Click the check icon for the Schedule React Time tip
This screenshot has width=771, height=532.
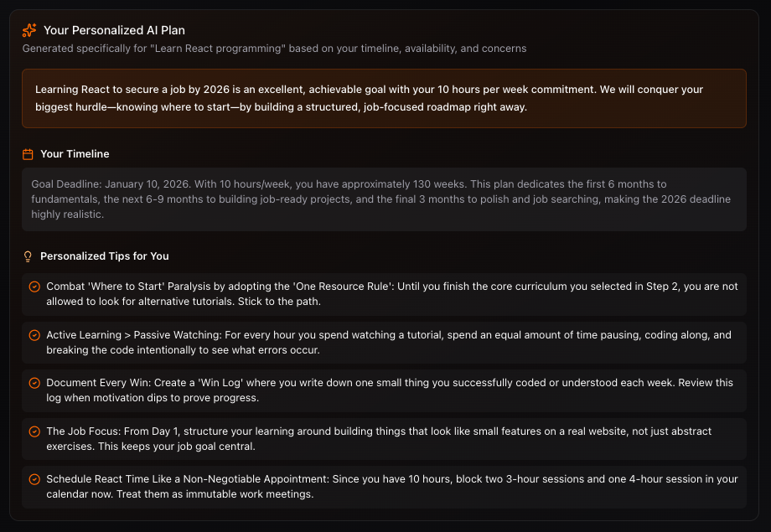click(34, 480)
